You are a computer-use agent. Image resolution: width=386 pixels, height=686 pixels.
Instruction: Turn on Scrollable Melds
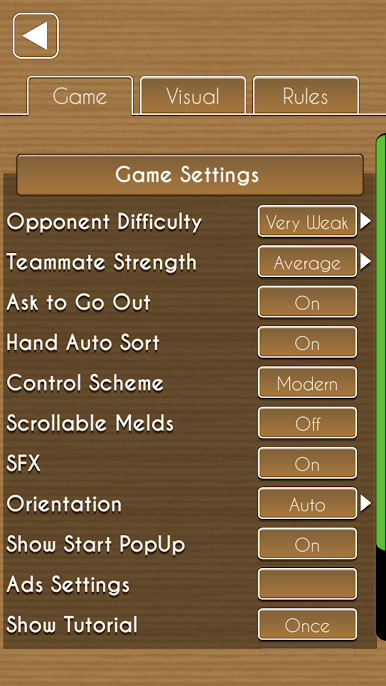click(307, 423)
